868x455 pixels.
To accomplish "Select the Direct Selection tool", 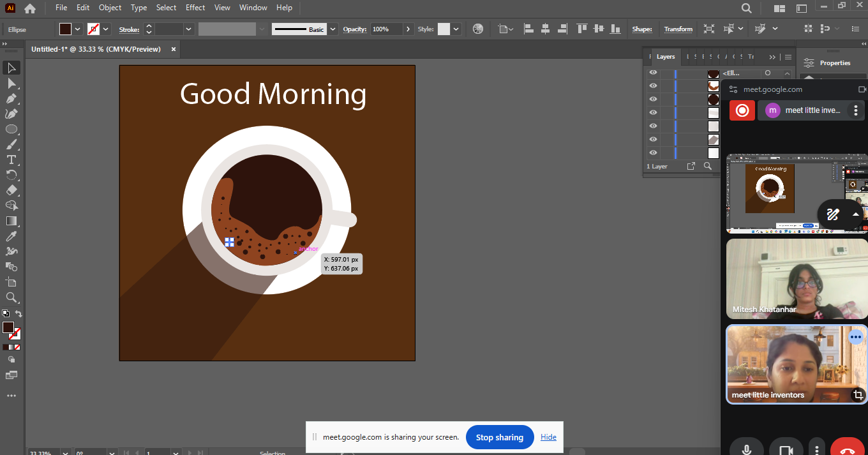I will 11,84.
